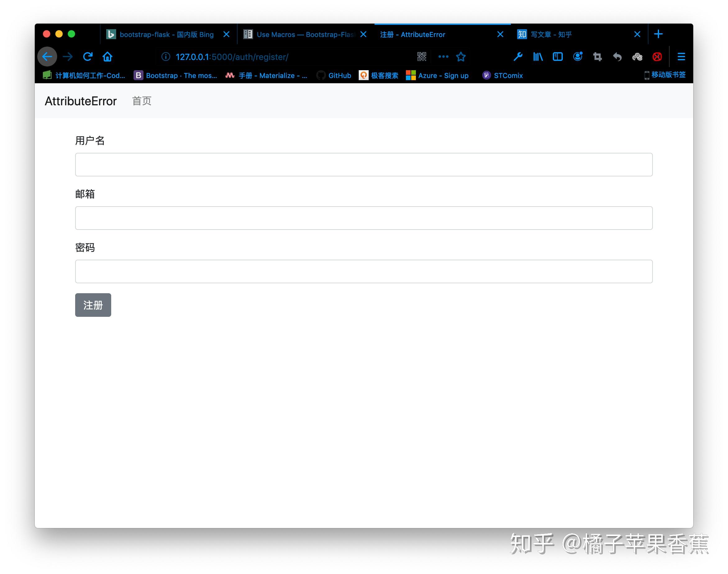
Task: Click into the 用户名 input field
Action: click(363, 165)
